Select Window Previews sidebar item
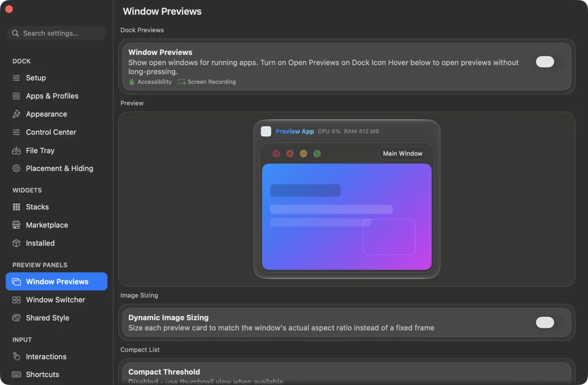This screenshot has width=588, height=385. (x=56, y=282)
